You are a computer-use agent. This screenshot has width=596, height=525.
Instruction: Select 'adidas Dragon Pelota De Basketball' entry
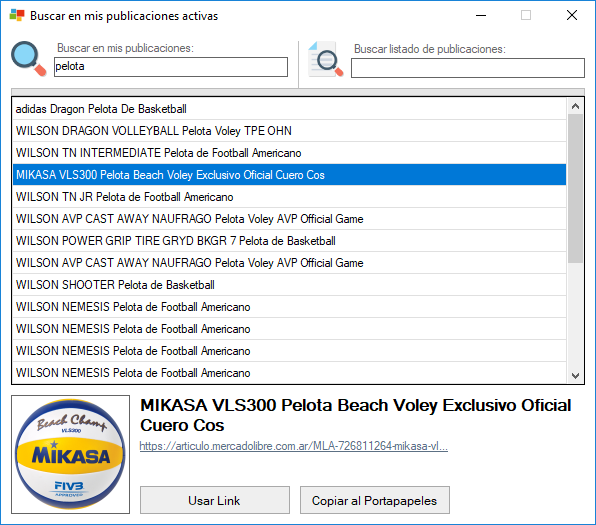(289, 109)
